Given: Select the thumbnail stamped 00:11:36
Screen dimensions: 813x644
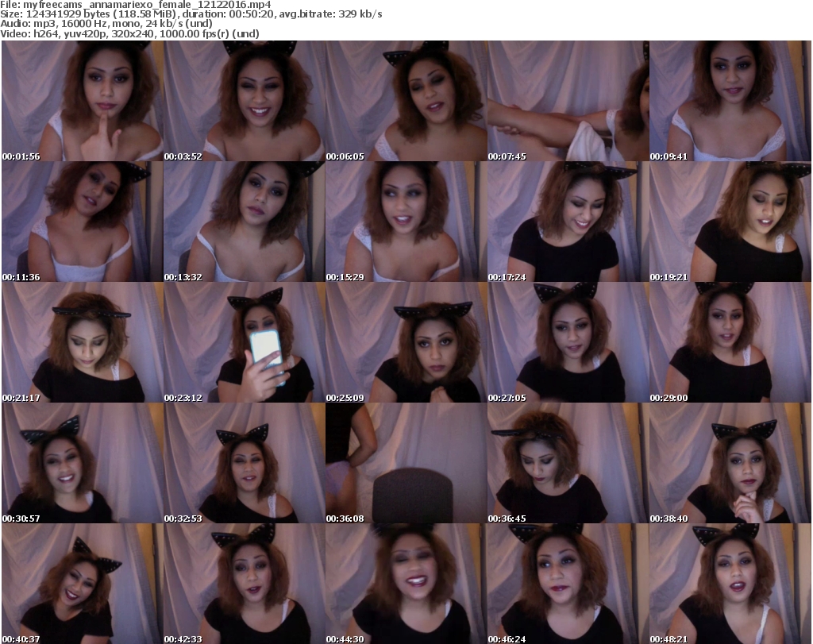Looking at the screenshot, I should click(x=83, y=222).
